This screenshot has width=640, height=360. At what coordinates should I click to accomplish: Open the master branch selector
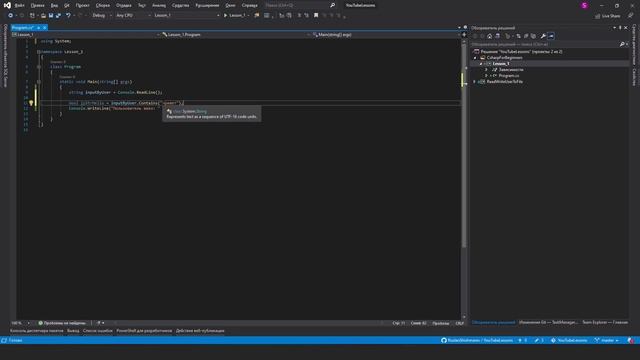click(607, 340)
